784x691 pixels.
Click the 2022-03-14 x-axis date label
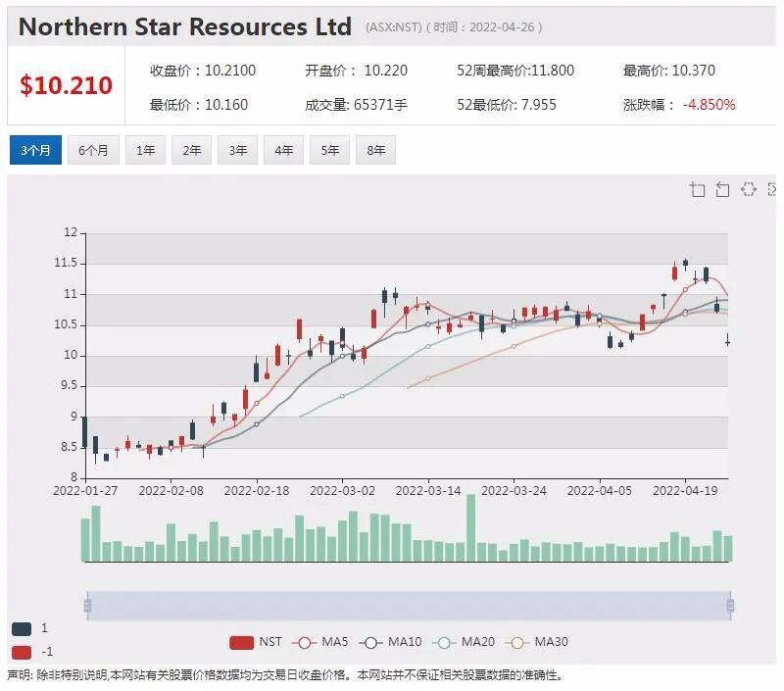(x=428, y=491)
